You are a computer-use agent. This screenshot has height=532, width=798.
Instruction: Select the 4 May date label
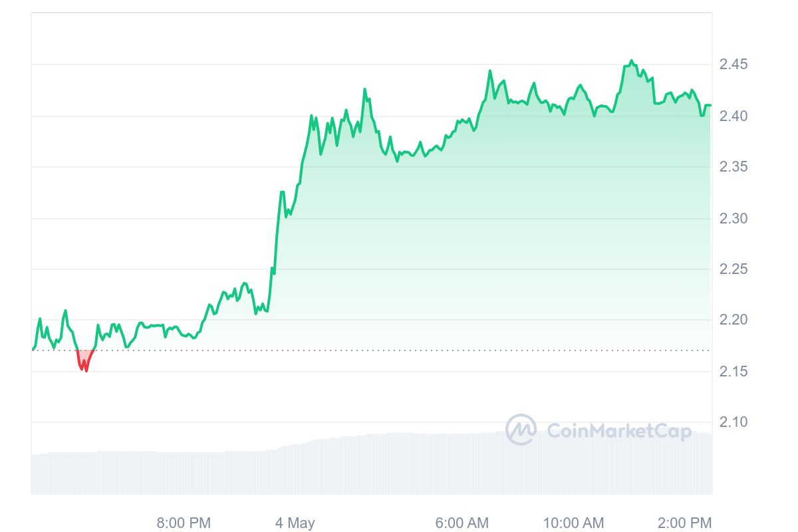tap(295, 523)
